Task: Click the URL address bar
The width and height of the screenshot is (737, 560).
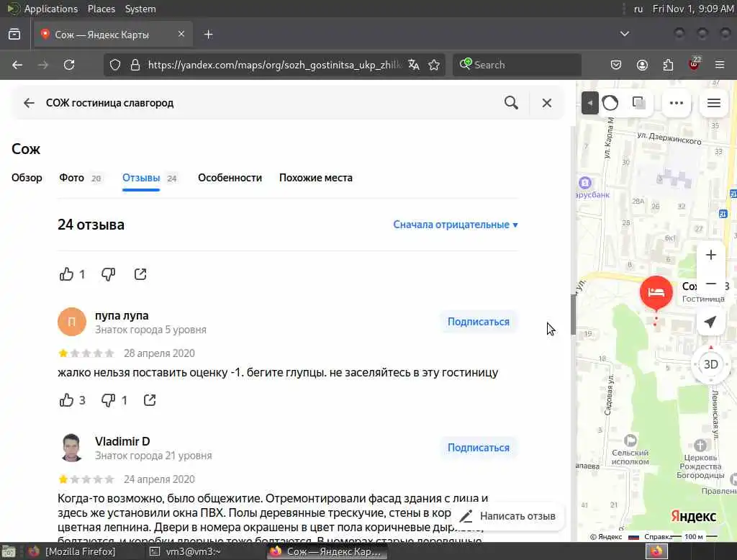Action: point(273,65)
